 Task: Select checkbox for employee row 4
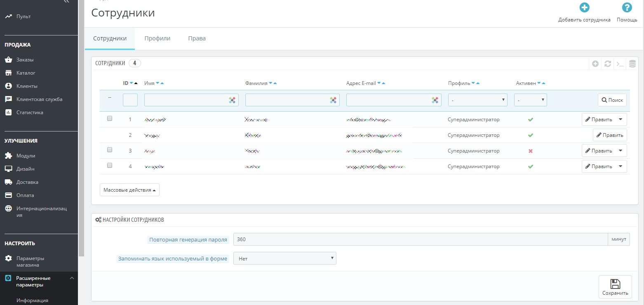point(110,165)
